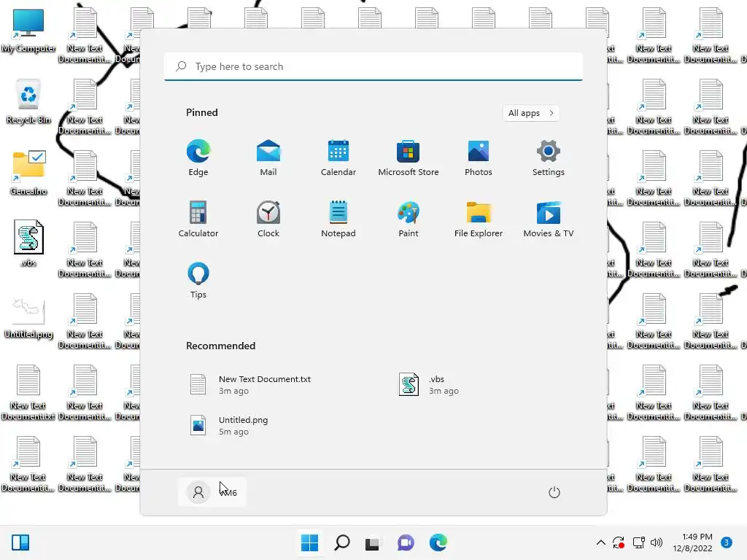This screenshot has height=560, width=747.
Task: Select New Text Document.txt desktop file
Action: coord(28,393)
